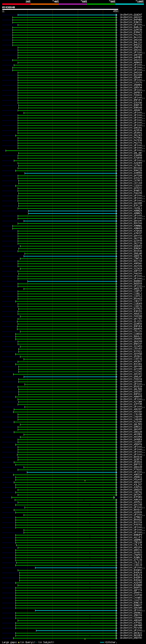Select the UniRef100_B6RB83 label
Screen dimensions: 146x644
pyautogui.click(x=131, y=281)
